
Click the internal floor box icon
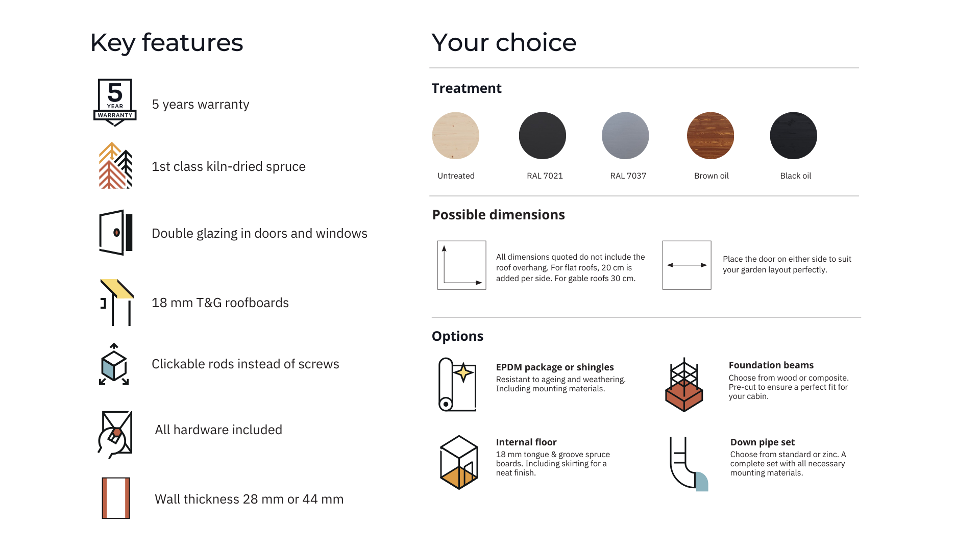pos(459,462)
